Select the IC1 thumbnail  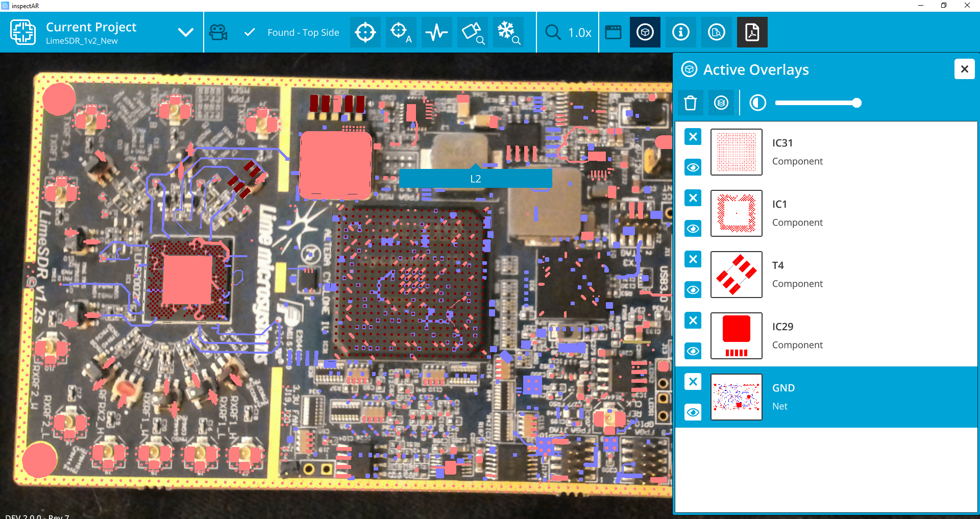[x=737, y=213]
